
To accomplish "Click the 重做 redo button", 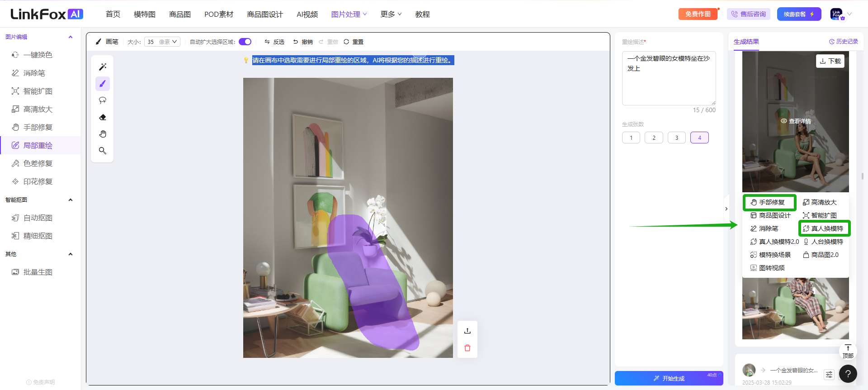I will [x=328, y=42].
